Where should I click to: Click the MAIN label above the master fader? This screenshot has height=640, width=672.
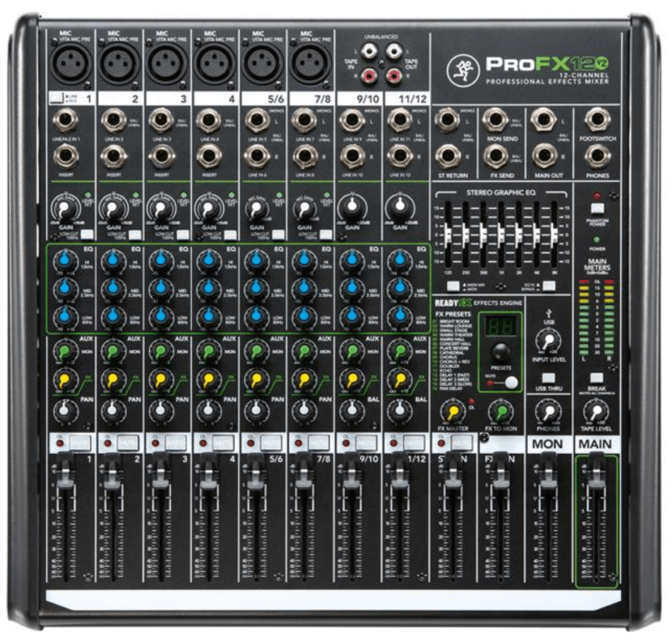pos(595,444)
